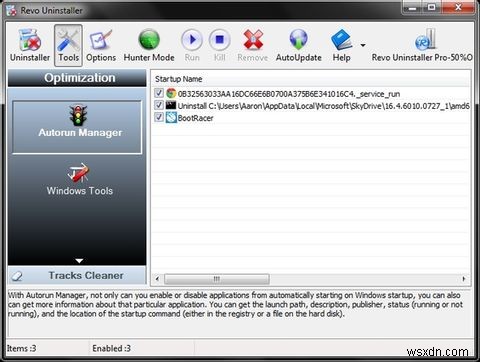Select the BootRacer row text
480x362 pixels.
pos(195,118)
